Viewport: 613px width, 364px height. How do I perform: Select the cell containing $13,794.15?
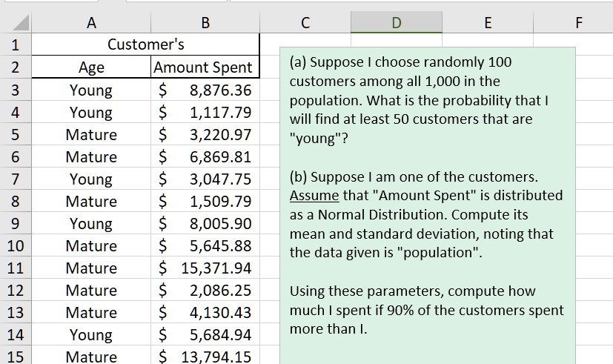click(x=205, y=357)
